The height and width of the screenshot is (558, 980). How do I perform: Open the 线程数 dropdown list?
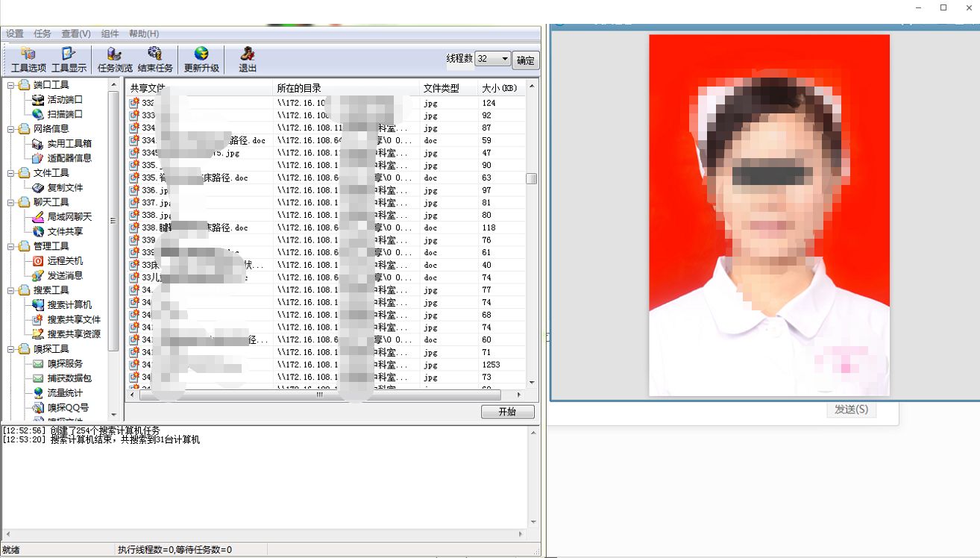pyautogui.click(x=504, y=59)
